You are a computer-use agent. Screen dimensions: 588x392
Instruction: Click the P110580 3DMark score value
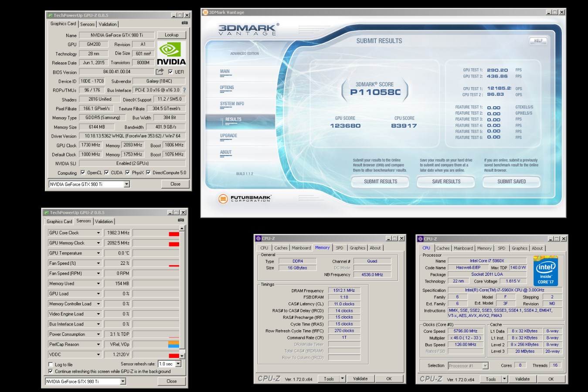click(x=375, y=92)
